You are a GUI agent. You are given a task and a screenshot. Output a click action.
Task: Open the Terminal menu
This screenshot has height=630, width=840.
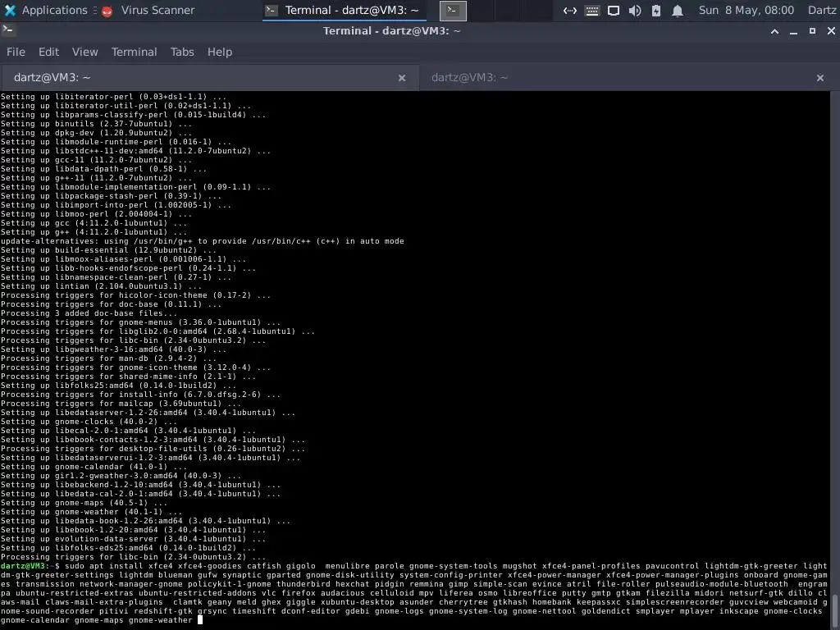134,52
